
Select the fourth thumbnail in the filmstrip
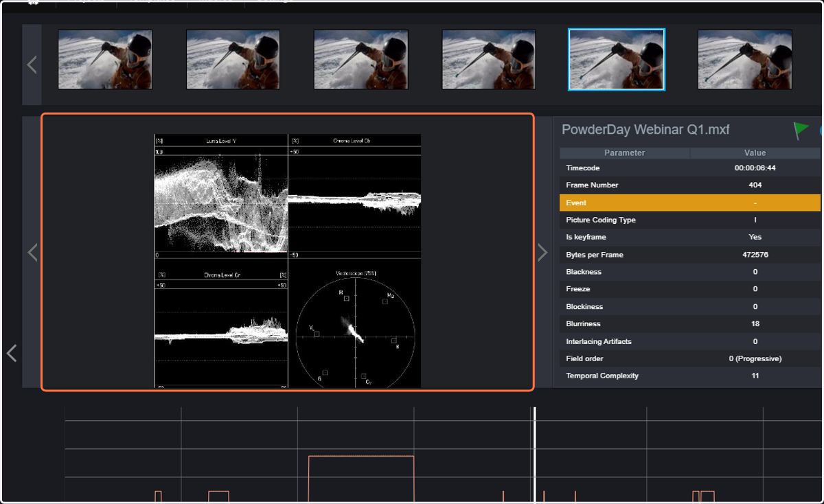pos(488,60)
